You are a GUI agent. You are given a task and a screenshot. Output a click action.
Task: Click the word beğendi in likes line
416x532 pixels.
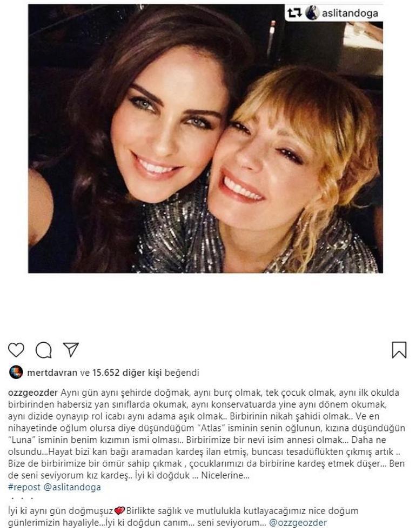[182, 373]
